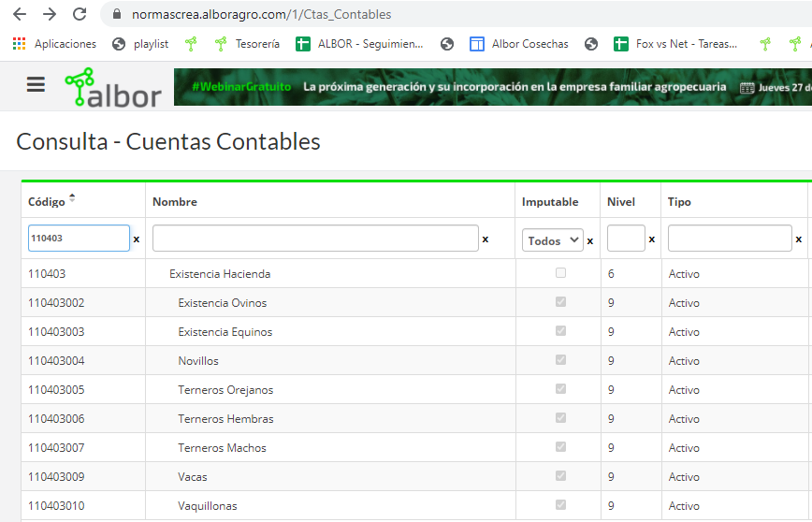
Task: Open the hamburger main menu
Action: coord(36,84)
